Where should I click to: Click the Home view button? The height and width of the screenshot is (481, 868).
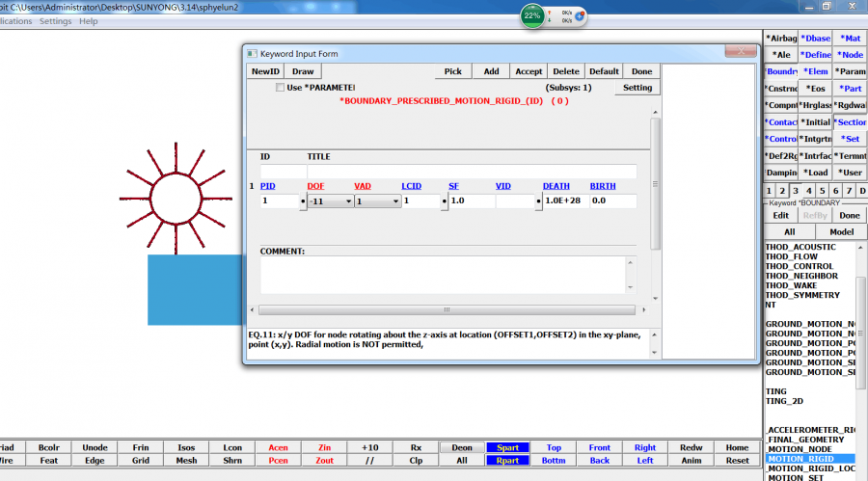pos(737,447)
